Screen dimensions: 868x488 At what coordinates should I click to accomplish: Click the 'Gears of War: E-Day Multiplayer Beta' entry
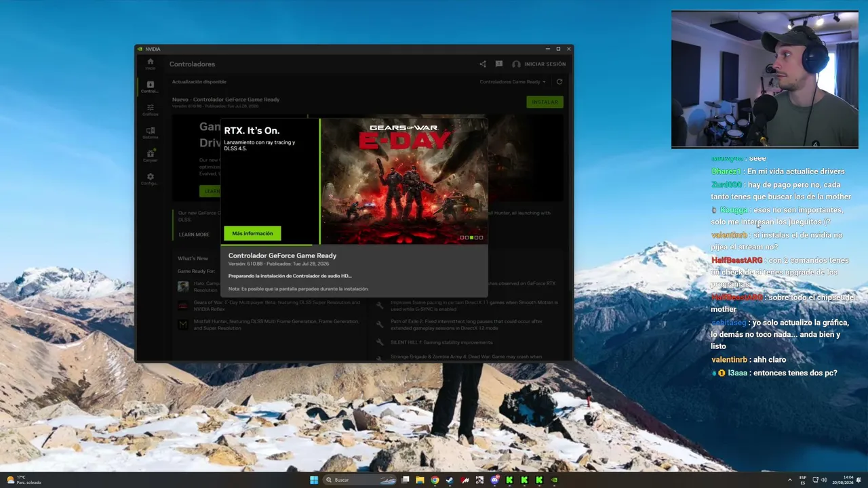(x=277, y=306)
